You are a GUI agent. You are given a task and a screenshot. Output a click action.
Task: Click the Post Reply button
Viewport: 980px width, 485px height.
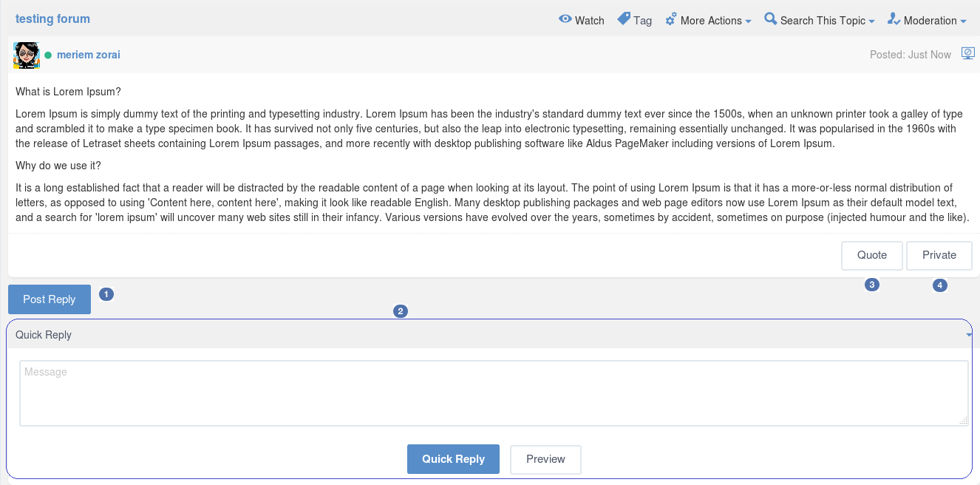coord(50,299)
